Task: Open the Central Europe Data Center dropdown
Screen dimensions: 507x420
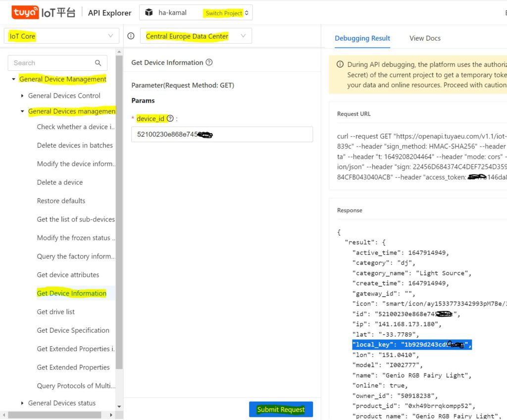Action: click(x=196, y=36)
